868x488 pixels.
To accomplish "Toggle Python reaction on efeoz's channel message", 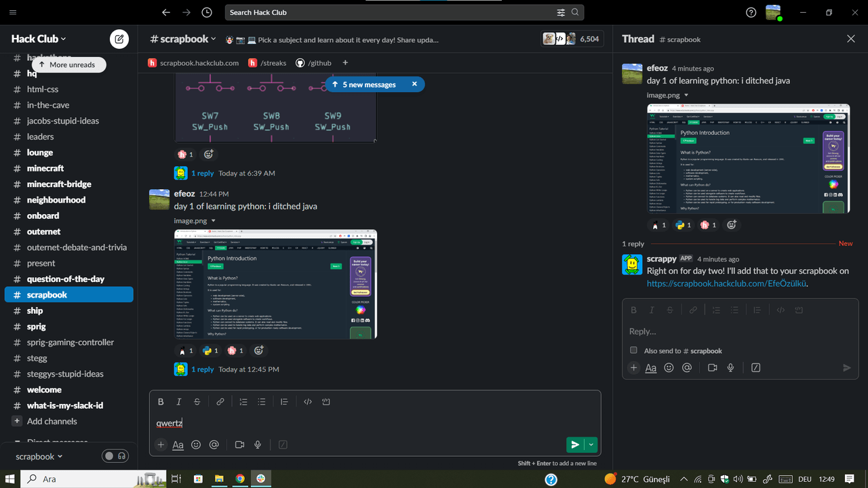I will (210, 350).
